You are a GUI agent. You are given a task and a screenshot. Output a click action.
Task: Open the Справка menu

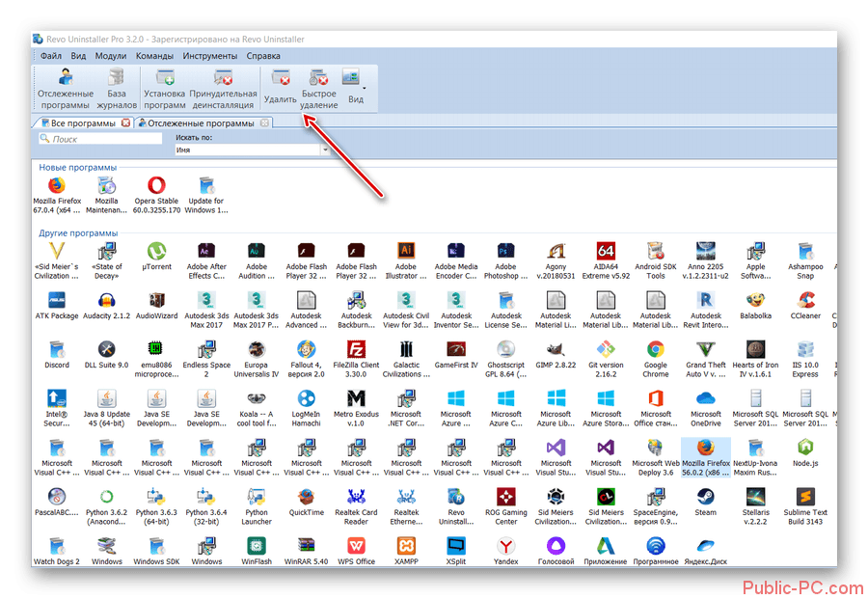pos(263,56)
